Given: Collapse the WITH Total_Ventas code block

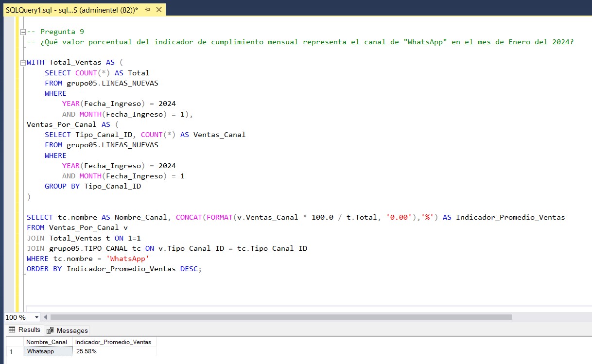Looking at the screenshot, I should click(23, 63).
